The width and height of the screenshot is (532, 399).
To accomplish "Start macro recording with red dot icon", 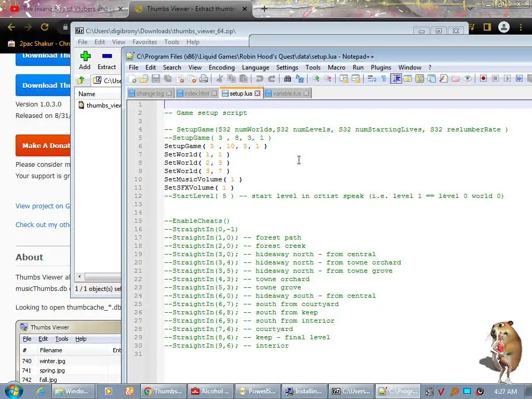I will 483,79.
